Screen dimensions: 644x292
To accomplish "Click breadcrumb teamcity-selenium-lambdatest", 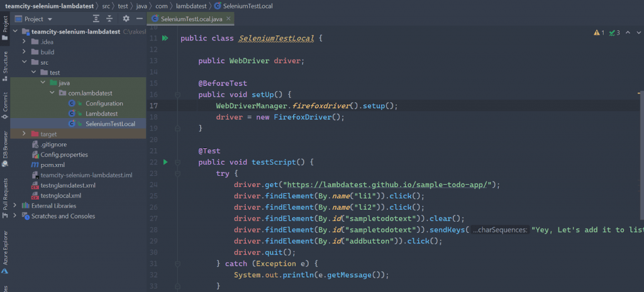I will tap(49, 6).
